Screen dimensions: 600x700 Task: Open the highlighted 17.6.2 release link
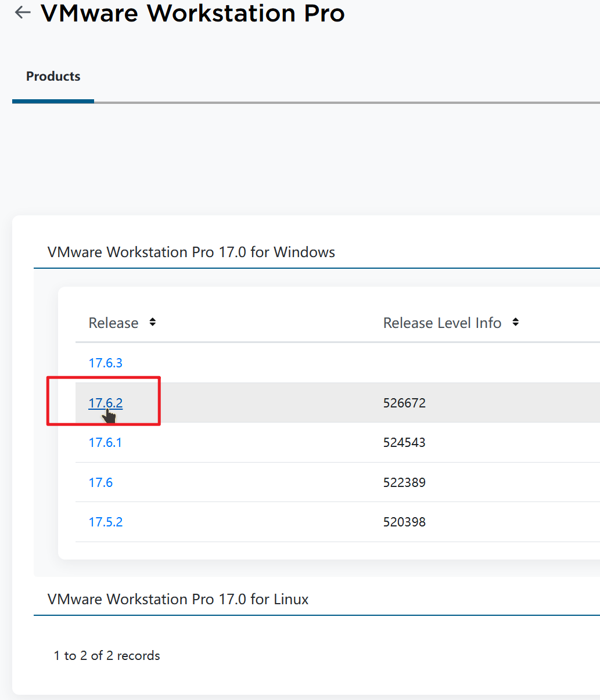(x=105, y=402)
